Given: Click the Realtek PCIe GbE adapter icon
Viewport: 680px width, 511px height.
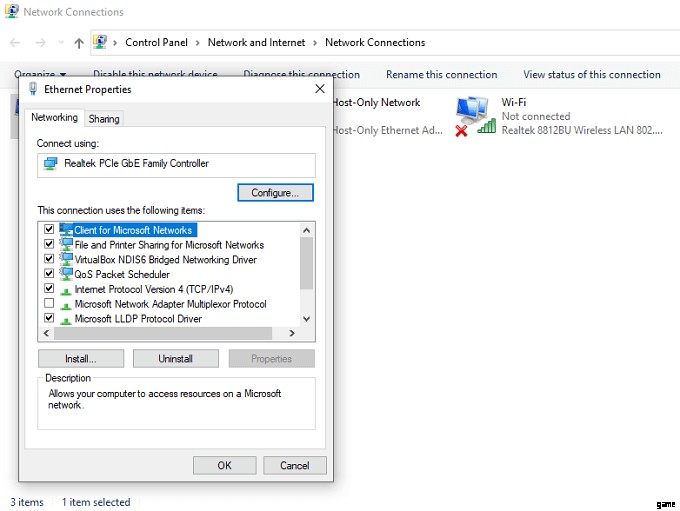Looking at the screenshot, I should 50,164.
